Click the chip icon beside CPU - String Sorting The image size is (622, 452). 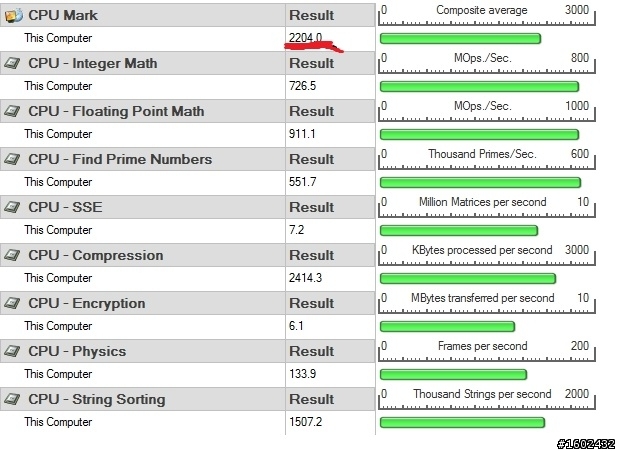[12, 399]
